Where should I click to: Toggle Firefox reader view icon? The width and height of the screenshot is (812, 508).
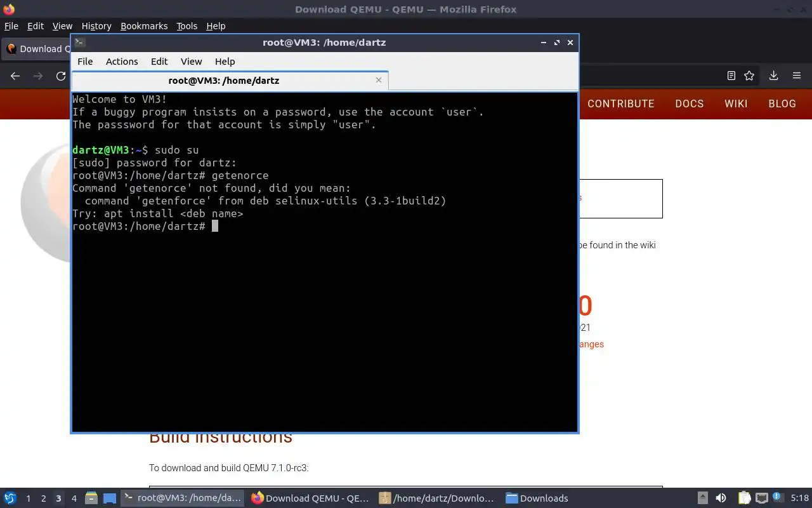(731, 76)
